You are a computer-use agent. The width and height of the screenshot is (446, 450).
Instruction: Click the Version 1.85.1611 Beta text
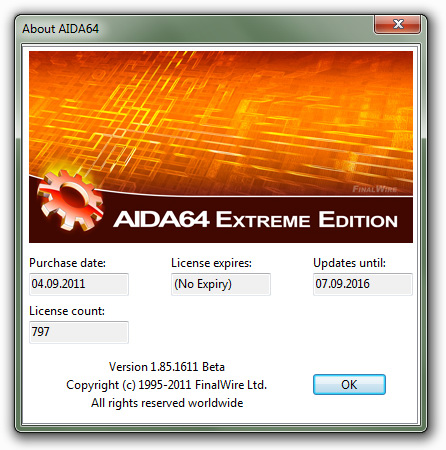click(167, 367)
